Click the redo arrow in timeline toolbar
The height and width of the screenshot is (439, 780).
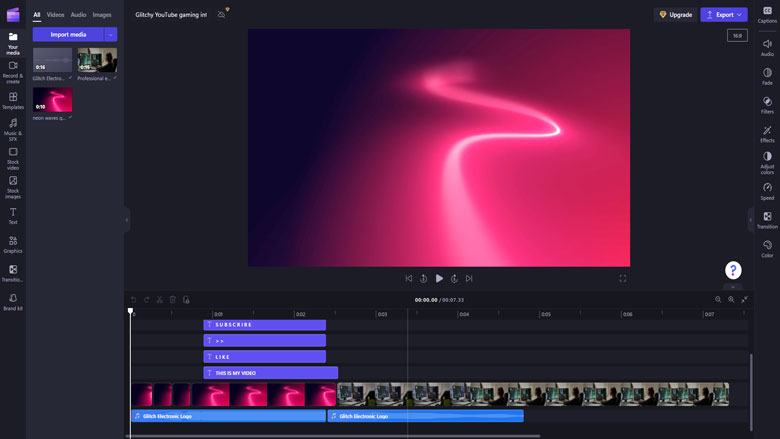click(147, 300)
